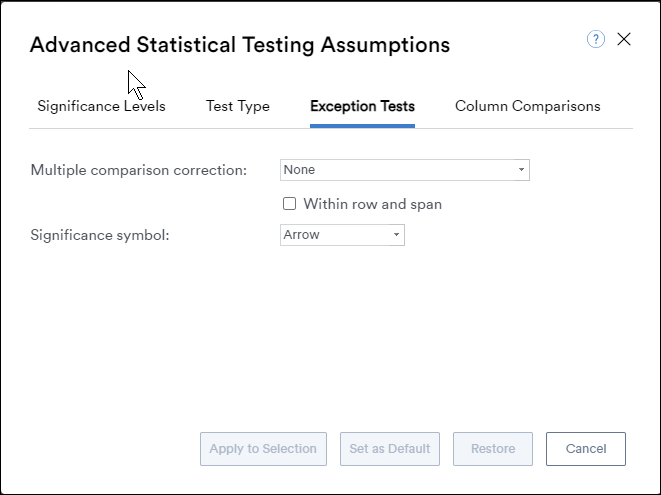Image resolution: width=661 pixels, height=495 pixels.
Task: Cancel the dialog with the Cancel button
Action: [x=586, y=449]
